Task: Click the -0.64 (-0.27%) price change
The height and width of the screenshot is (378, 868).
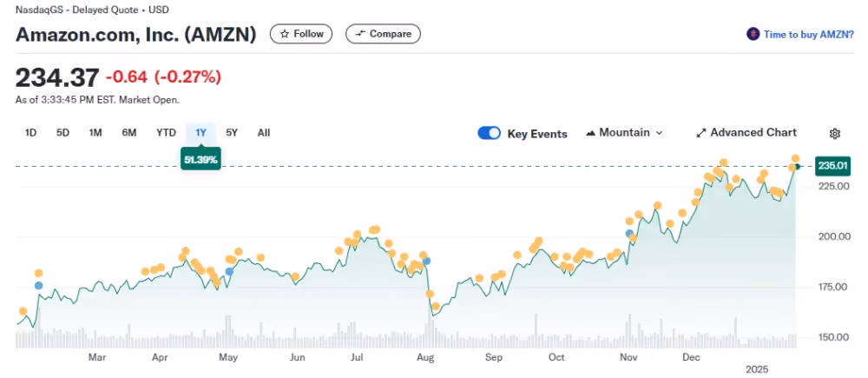Action: click(163, 77)
